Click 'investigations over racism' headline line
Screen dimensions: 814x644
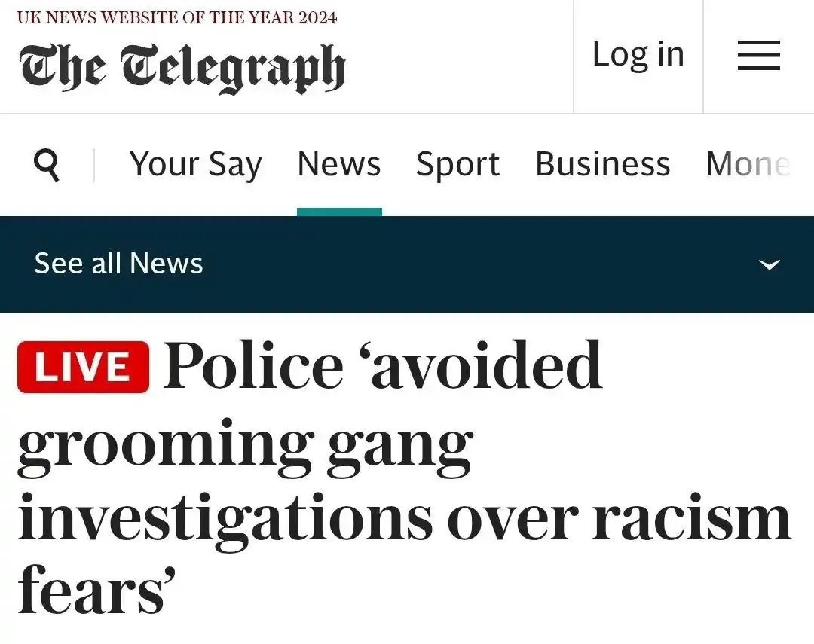405,517
